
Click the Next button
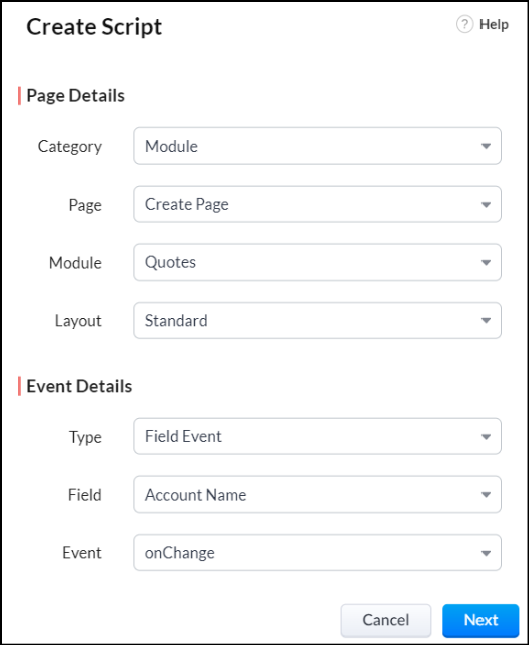[x=480, y=620]
